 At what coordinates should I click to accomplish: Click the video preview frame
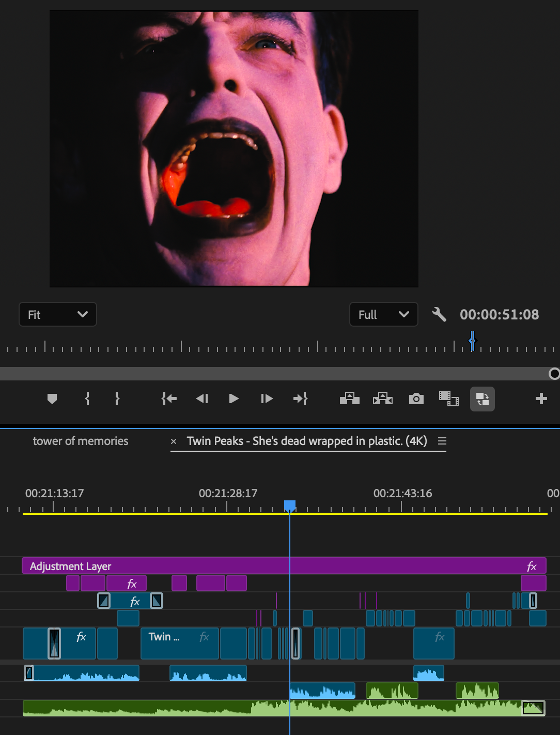pyautogui.click(x=234, y=149)
